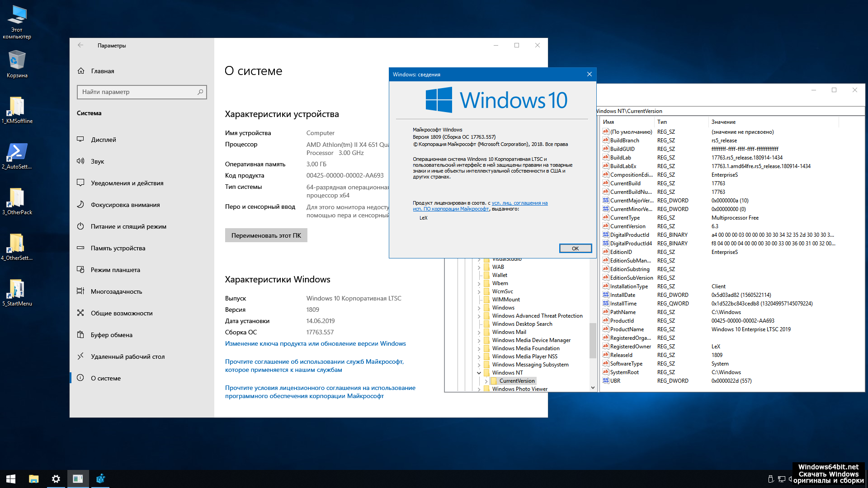This screenshot has width=868, height=488.
Task: Click the Rename this PC button
Action: [266, 235]
